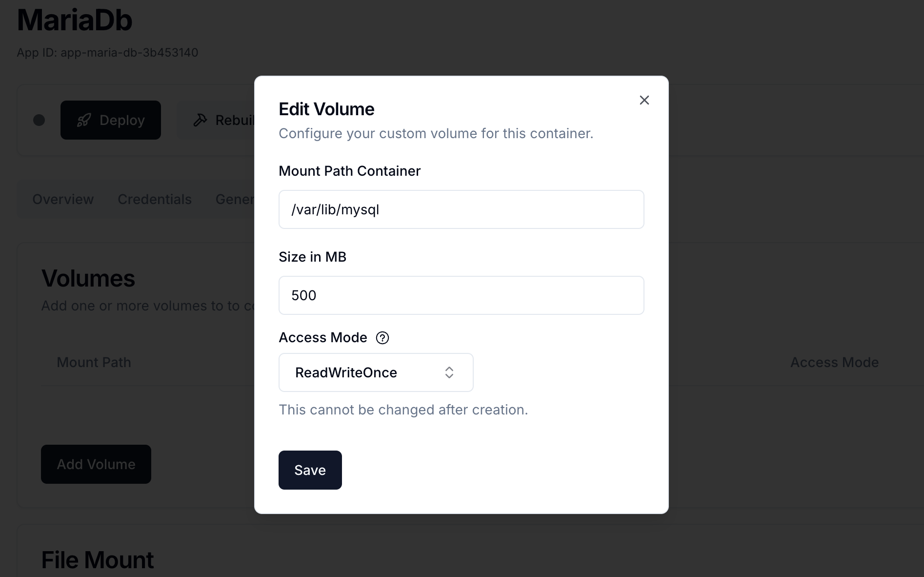Click the Edit Volume dialog title
This screenshot has height=577, width=924.
[x=326, y=109]
